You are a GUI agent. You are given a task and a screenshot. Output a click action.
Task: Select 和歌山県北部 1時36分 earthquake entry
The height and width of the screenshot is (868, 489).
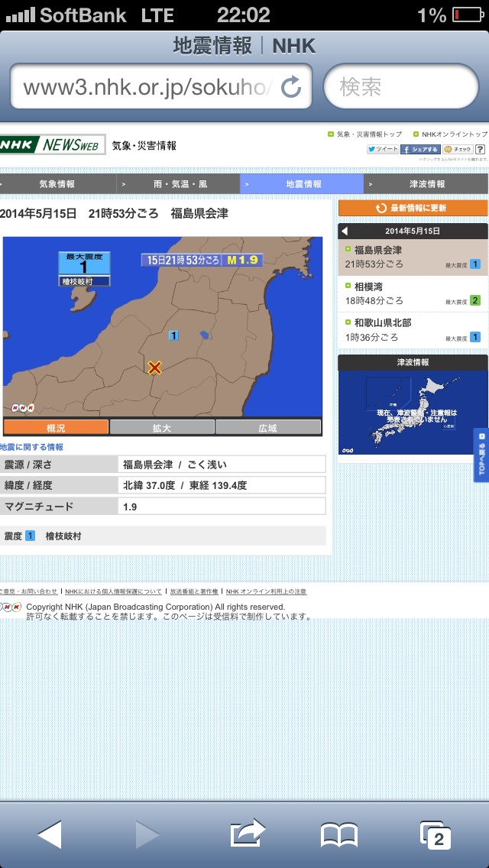coord(413,331)
